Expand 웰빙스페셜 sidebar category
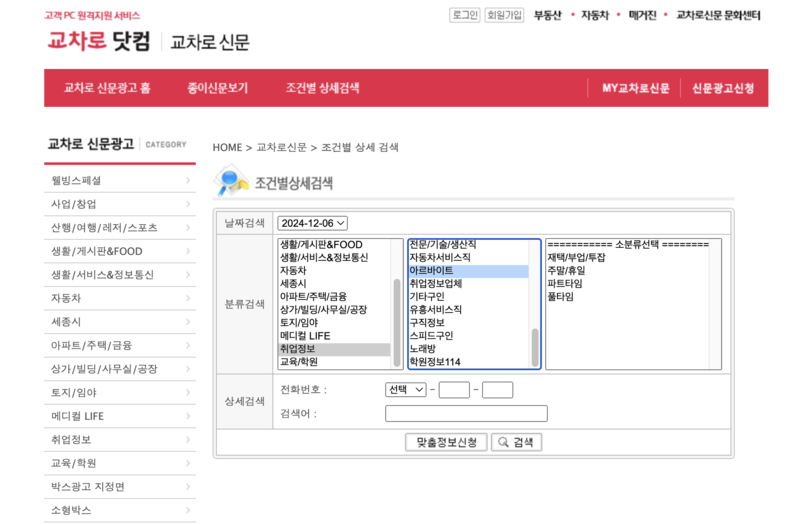Viewport: 800px width, 525px height. 120,181
